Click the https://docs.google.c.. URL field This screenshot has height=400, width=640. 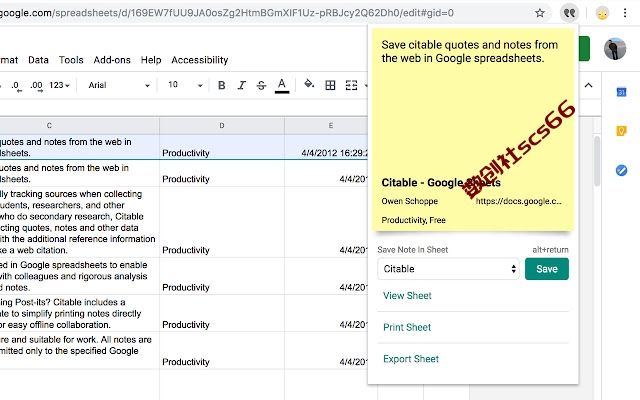518,201
